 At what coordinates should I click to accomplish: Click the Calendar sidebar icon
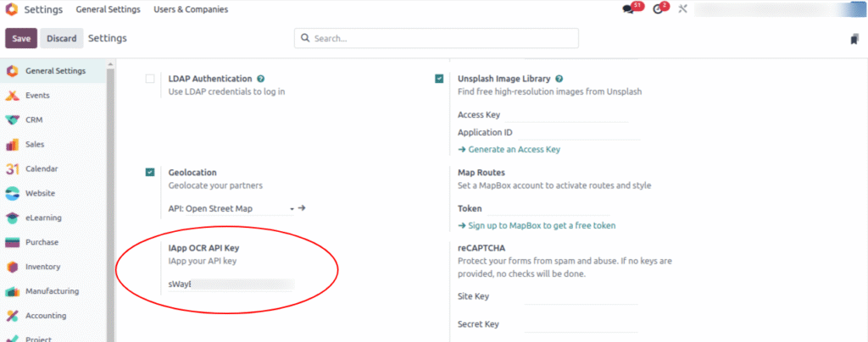(12, 168)
